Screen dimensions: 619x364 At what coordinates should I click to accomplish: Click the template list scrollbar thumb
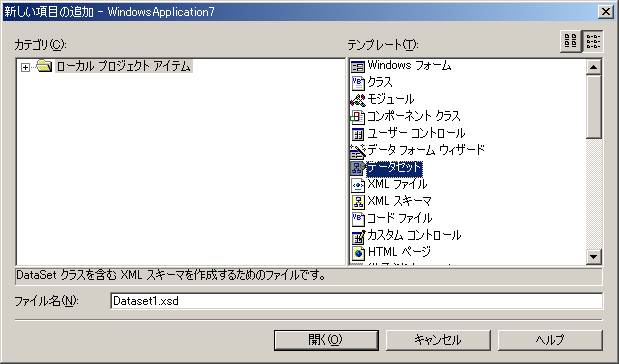[594, 107]
